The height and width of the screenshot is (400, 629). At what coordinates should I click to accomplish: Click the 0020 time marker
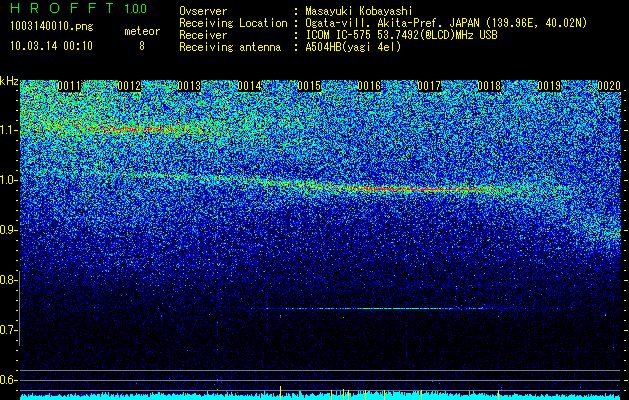click(609, 86)
